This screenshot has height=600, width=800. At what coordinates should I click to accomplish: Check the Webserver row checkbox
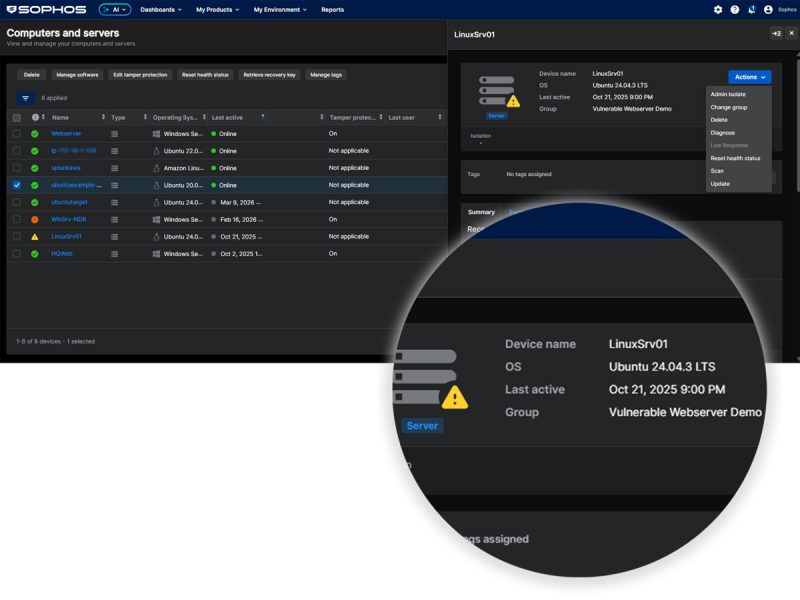pyautogui.click(x=17, y=134)
